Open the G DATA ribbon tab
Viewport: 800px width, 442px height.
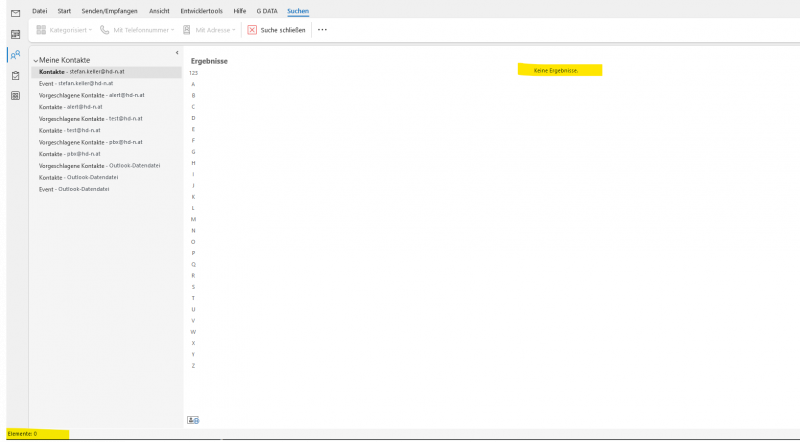(266, 10)
